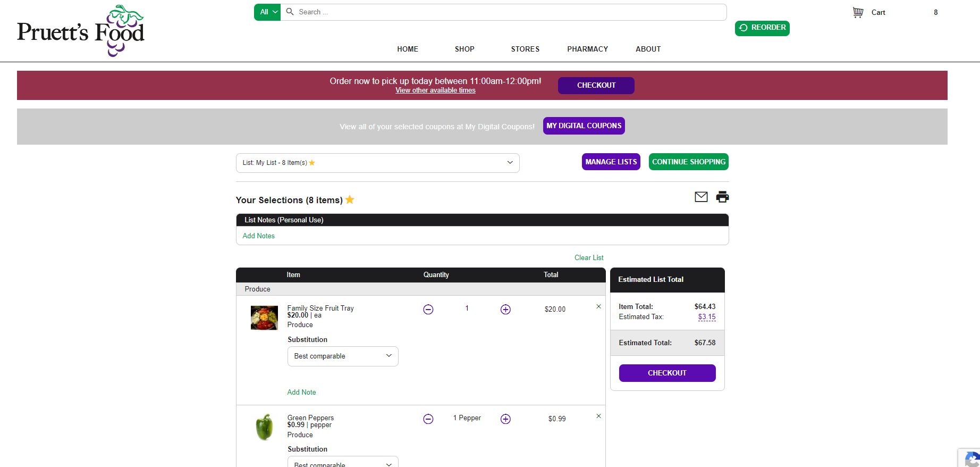
Task: Remove Green Peppers from list
Action: pos(598,416)
